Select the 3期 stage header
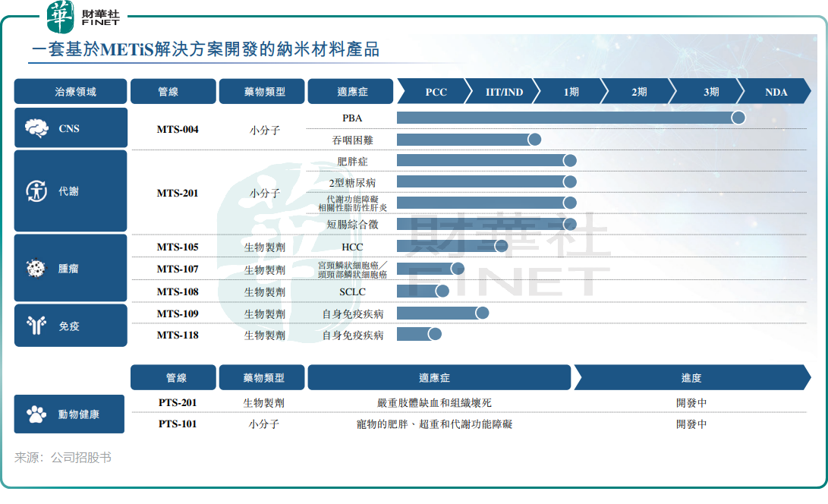Image resolution: width=828 pixels, height=504 pixels. [710, 92]
